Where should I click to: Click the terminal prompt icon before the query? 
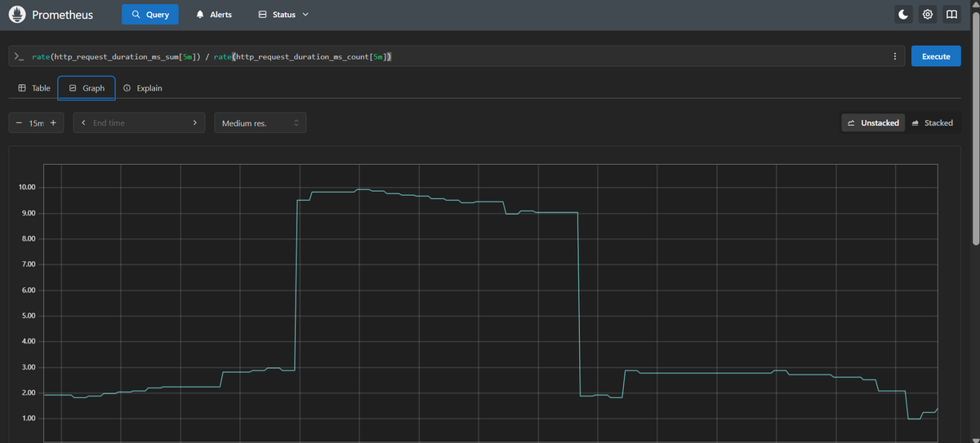coord(20,56)
